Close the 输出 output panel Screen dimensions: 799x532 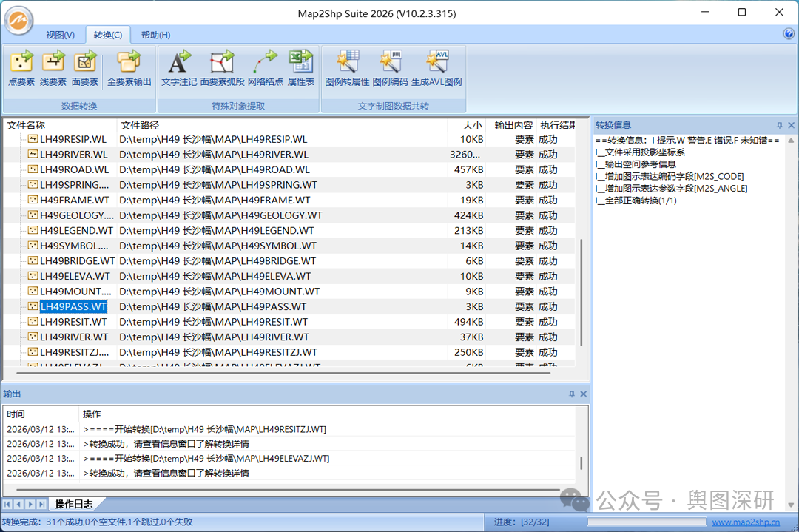583,394
